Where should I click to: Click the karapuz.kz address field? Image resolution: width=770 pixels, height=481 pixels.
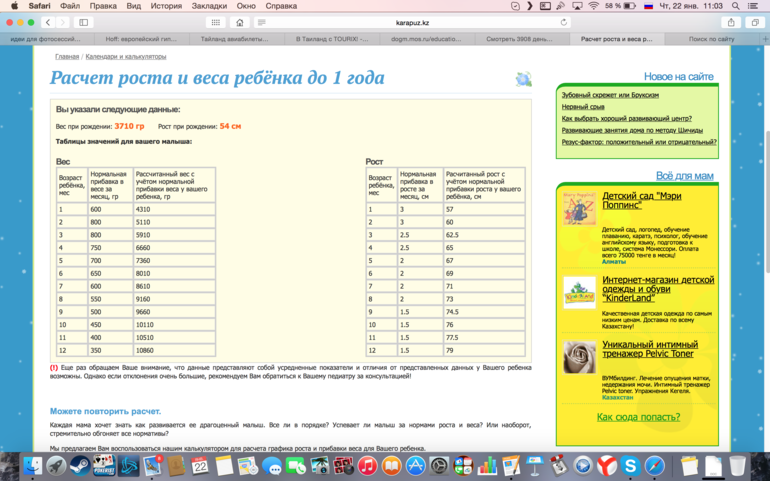coord(410,22)
